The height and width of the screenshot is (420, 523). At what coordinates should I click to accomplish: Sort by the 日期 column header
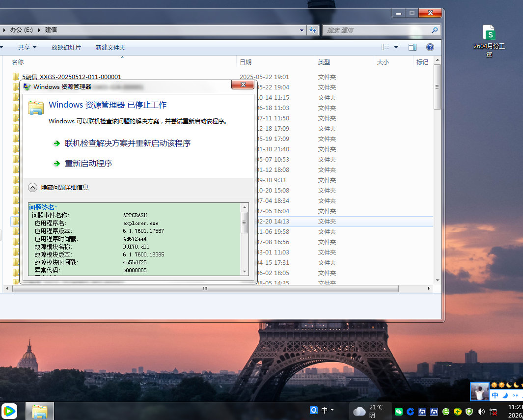click(x=246, y=62)
